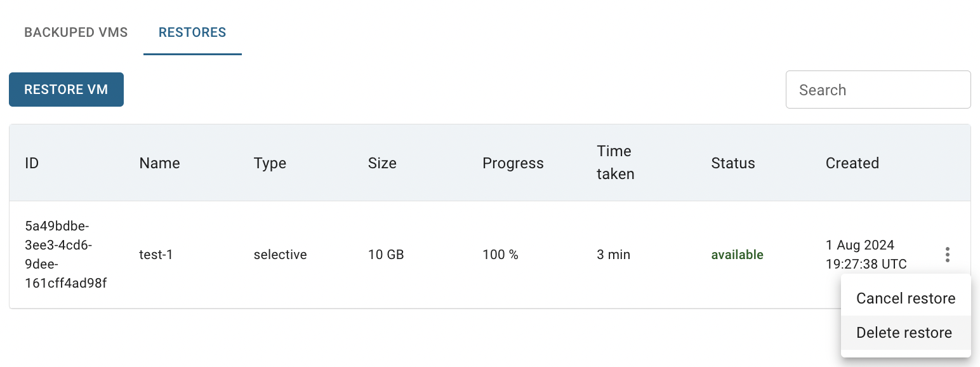
Task: Click the Status column header
Action: click(733, 163)
